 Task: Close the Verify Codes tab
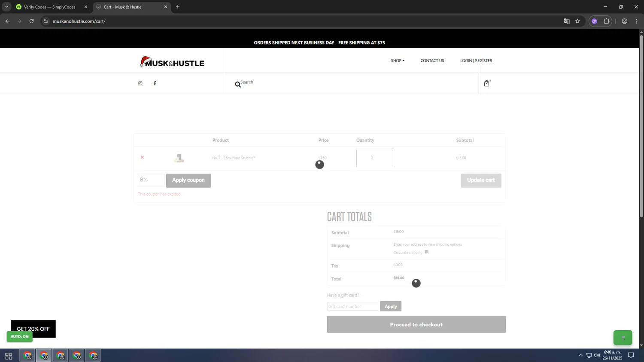(85, 7)
